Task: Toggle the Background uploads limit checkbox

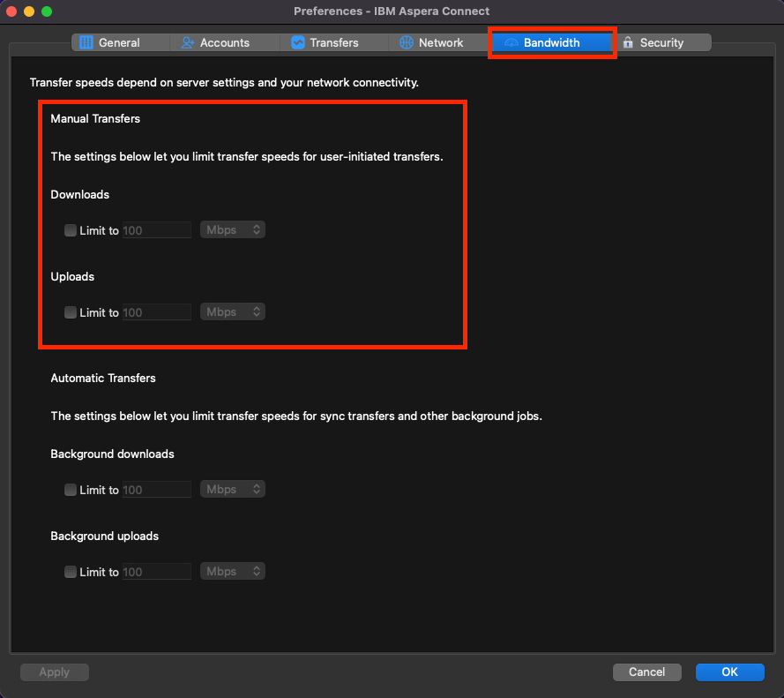Action: pos(71,572)
